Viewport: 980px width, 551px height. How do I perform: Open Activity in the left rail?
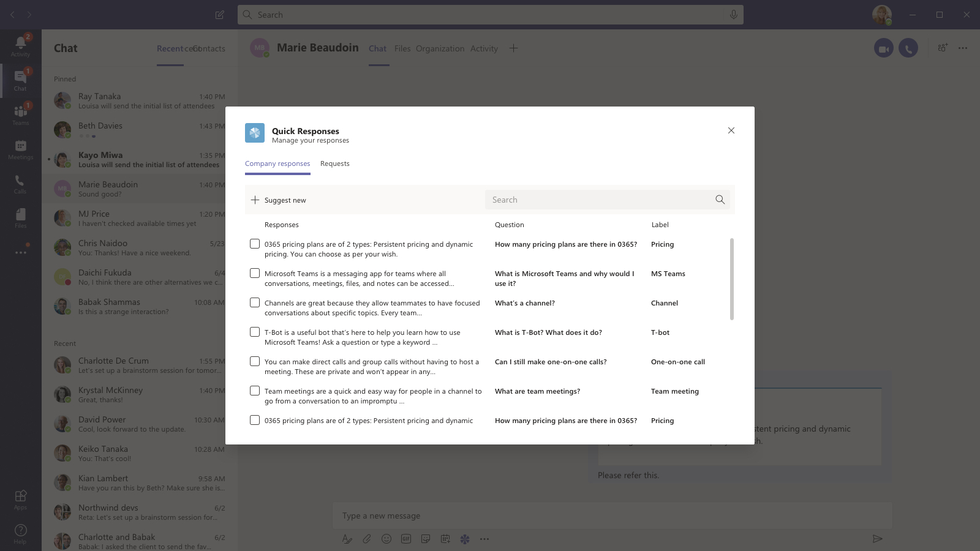coord(20,47)
